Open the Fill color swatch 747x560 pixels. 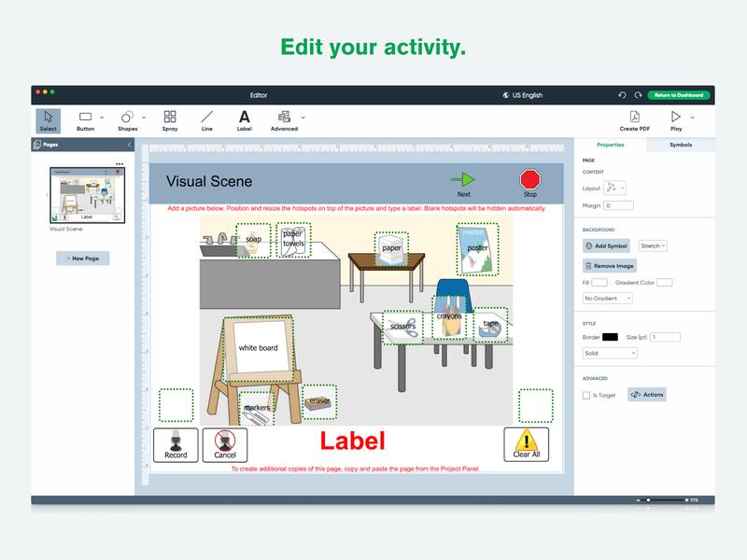click(599, 283)
